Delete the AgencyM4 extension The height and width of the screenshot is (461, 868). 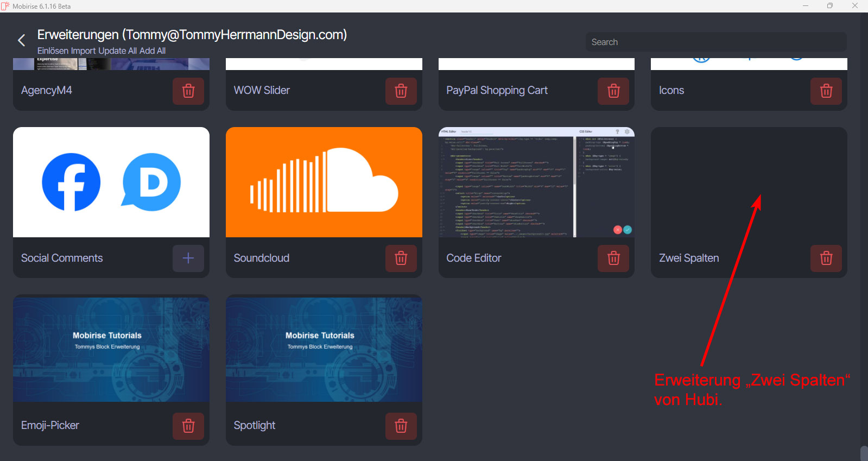coord(188,91)
